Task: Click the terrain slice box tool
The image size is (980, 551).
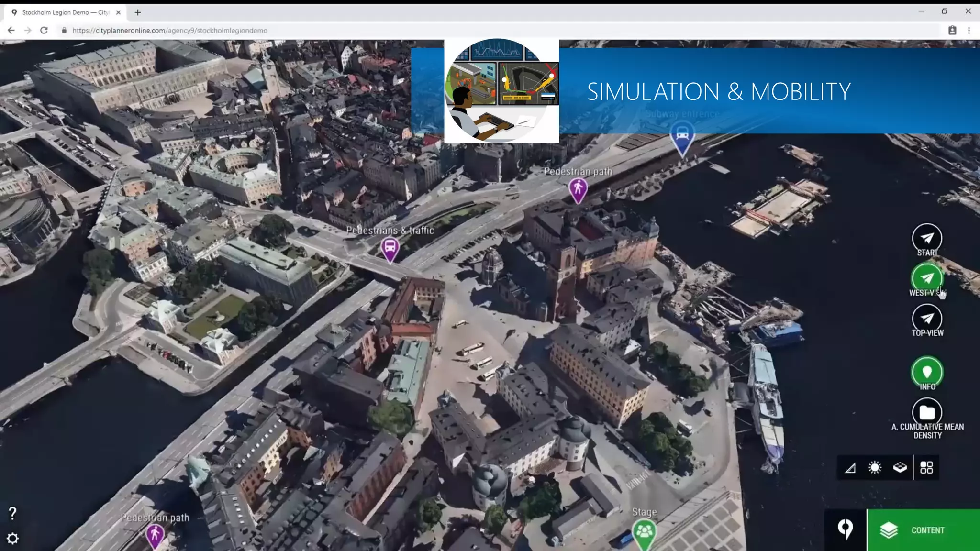Action: click(900, 467)
